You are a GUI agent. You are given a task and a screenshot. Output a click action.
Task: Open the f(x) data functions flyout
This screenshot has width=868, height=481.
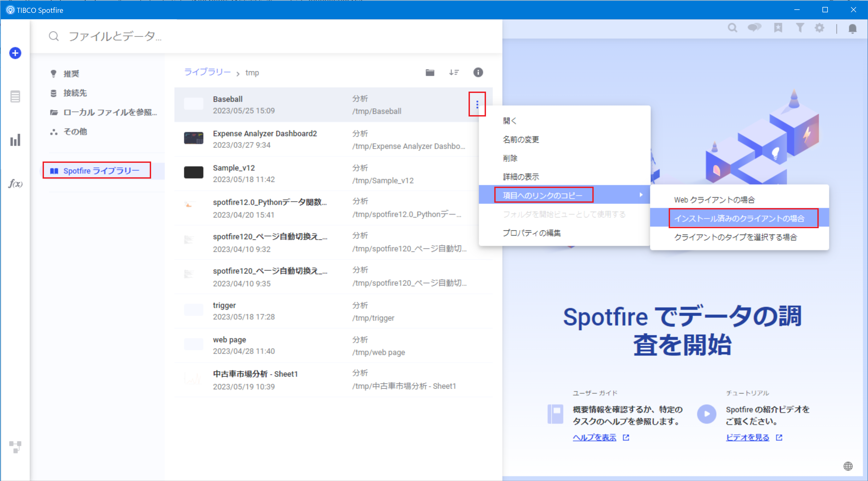[15, 183]
